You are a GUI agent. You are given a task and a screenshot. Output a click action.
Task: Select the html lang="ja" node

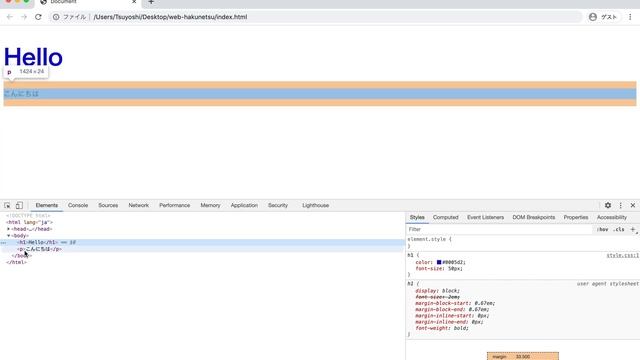(29, 222)
